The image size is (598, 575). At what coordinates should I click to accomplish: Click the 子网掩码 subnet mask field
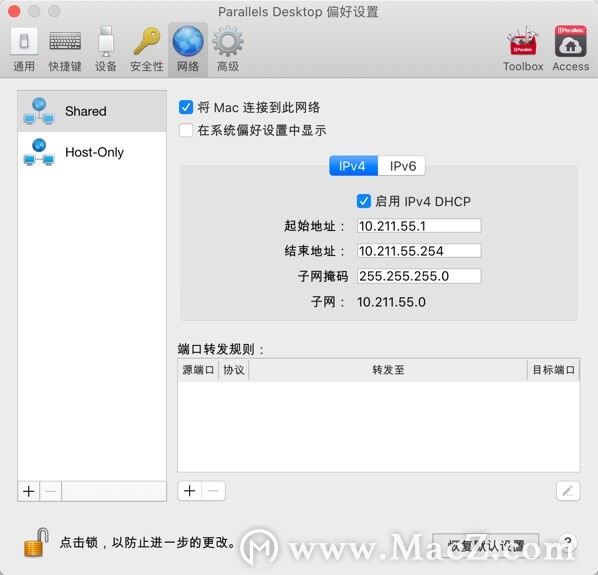pyautogui.click(x=419, y=276)
